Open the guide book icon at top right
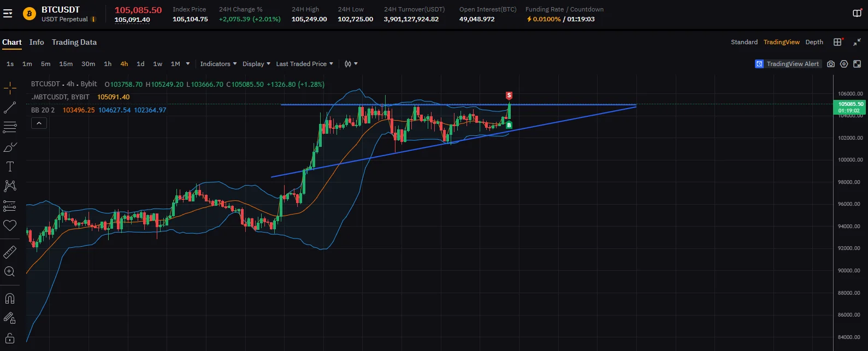 857,14
